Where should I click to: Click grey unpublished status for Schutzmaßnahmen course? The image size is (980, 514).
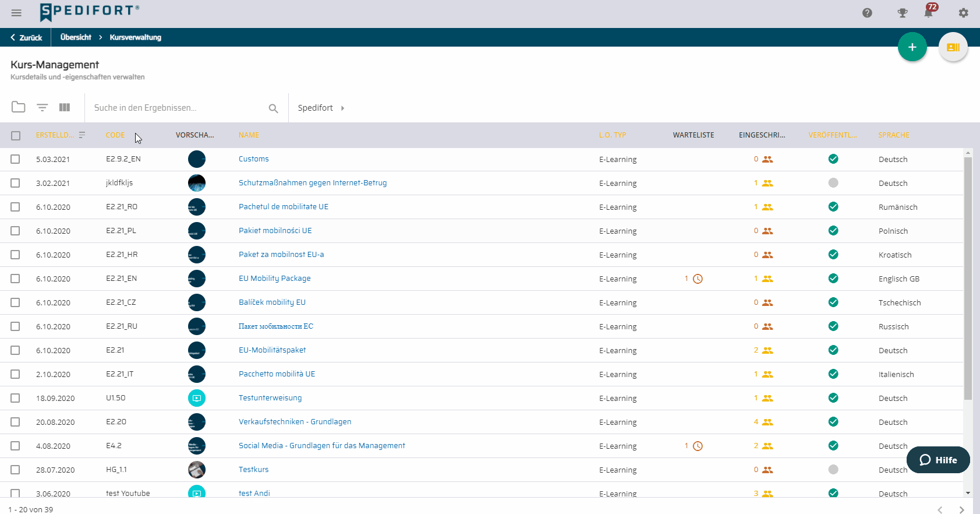click(833, 183)
